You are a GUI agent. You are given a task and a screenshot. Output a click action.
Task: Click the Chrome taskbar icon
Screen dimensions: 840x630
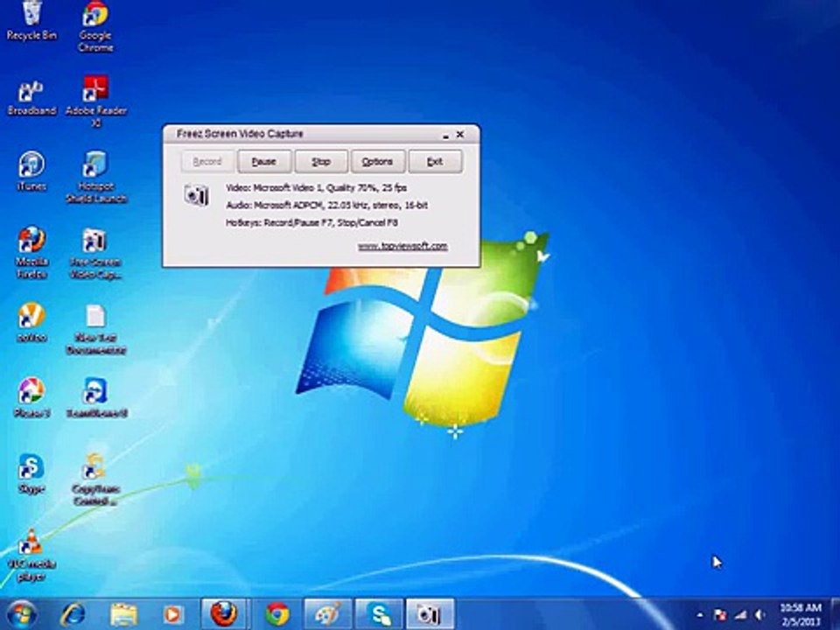click(277, 614)
